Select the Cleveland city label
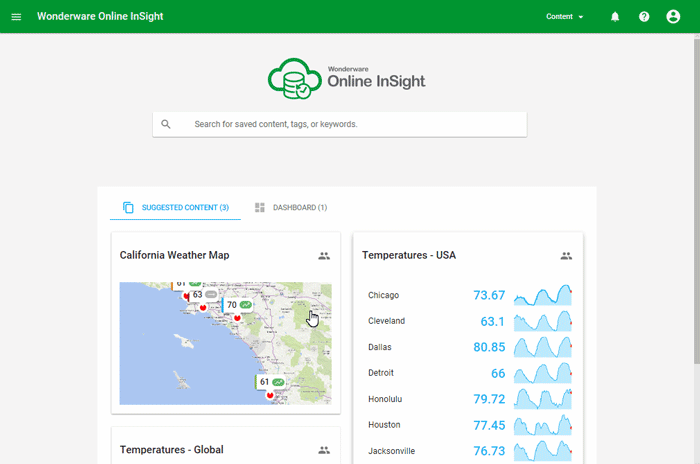The width and height of the screenshot is (700, 464). pos(387,321)
